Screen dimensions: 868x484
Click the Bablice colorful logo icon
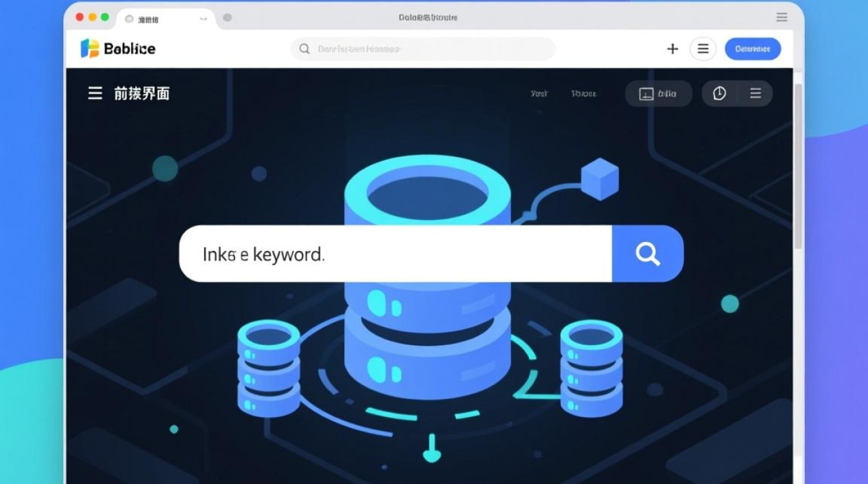pos(90,48)
